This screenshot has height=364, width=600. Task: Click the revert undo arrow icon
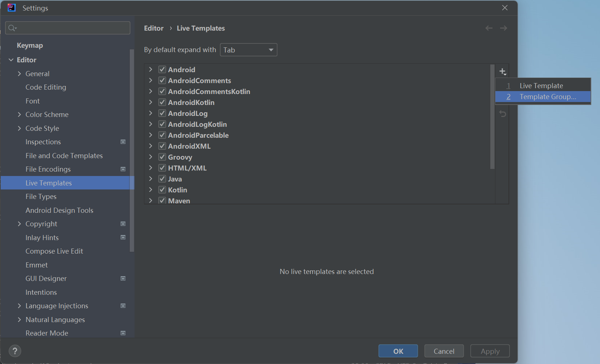coord(503,114)
